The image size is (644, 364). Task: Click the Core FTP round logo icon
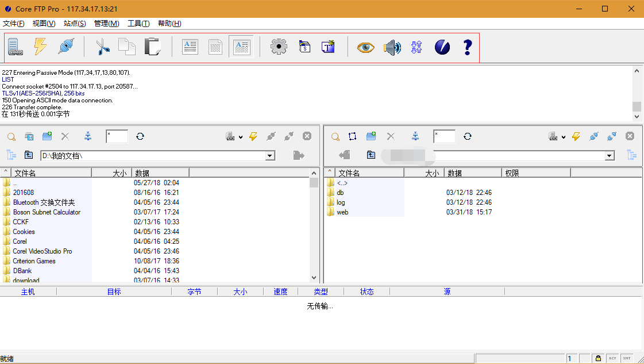click(442, 47)
